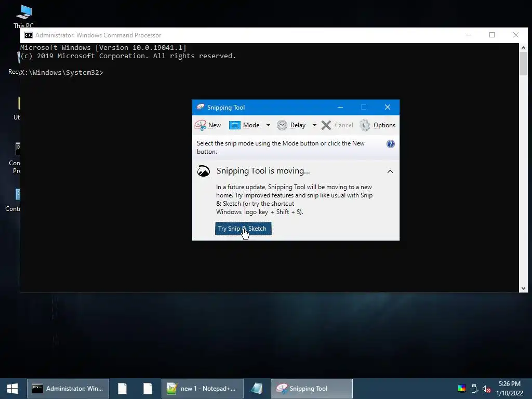Collapse the Snipping Tool is moving section
Screen dimensions: 532x399
[390, 171]
